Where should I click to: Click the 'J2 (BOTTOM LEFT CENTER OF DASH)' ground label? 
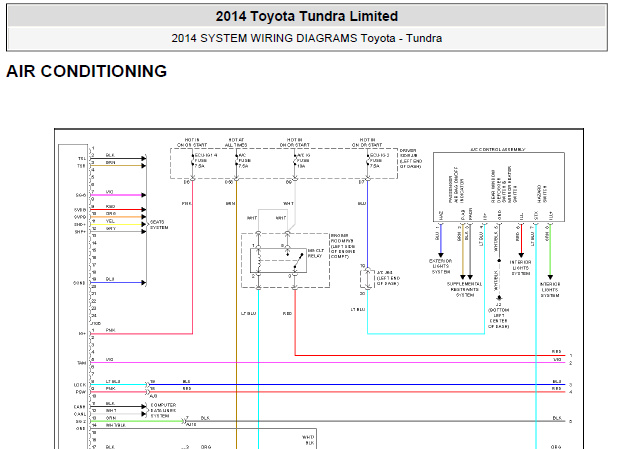499,316
